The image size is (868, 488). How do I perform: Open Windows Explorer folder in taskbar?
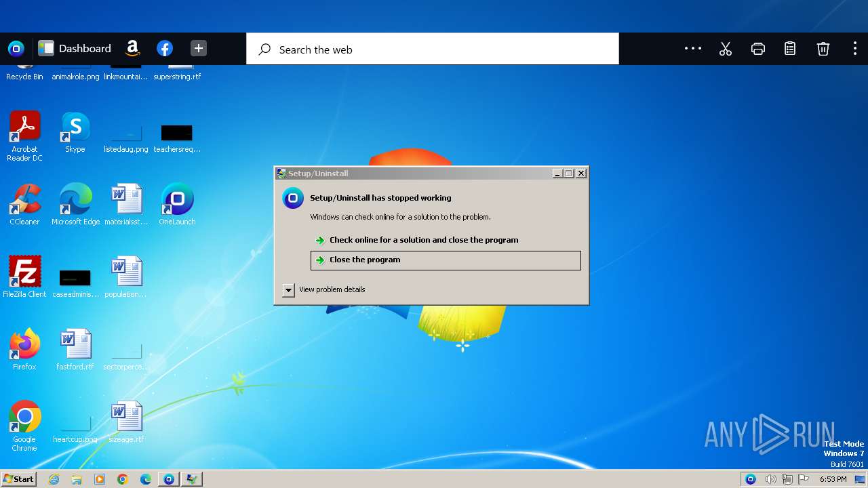pos(77,479)
